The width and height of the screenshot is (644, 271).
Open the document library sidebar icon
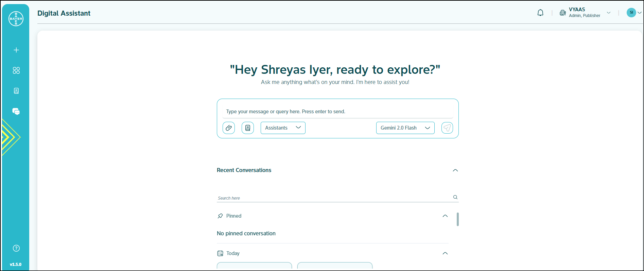click(16, 91)
